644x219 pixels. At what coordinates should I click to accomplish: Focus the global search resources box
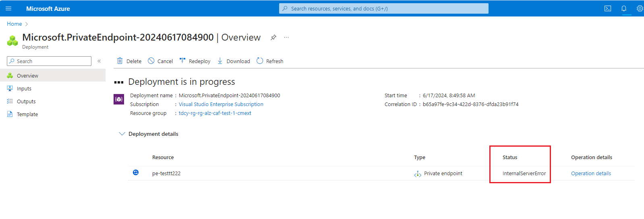pos(384,8)
